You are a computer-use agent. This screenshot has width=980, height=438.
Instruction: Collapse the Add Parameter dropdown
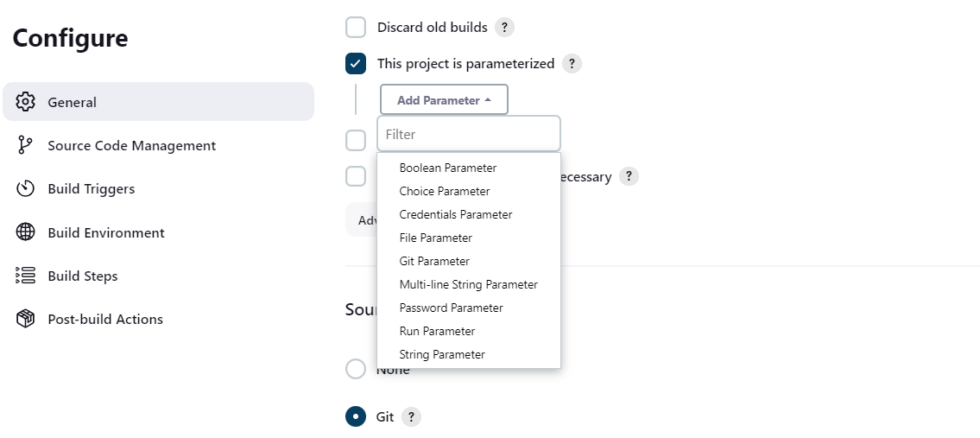[444, 100]
